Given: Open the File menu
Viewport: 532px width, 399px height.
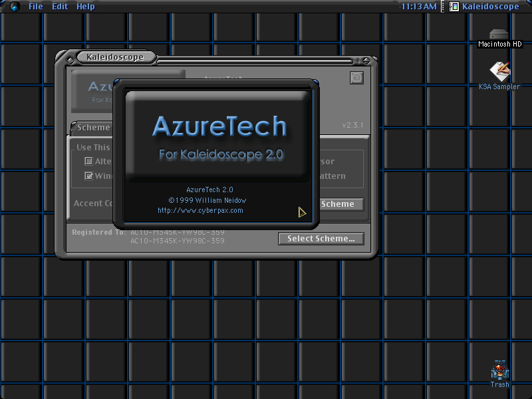Looking at the screenshot, I should coord(36,7).
